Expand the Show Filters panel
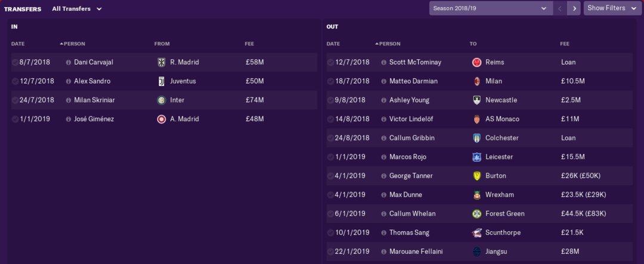Viewport: 644px width, 264px height. tap(612, 8)
